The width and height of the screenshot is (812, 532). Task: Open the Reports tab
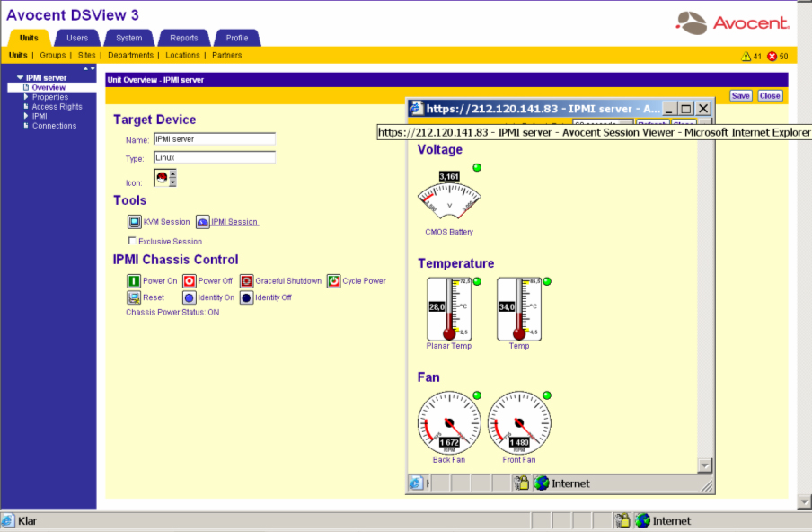(x=184, y=38)
